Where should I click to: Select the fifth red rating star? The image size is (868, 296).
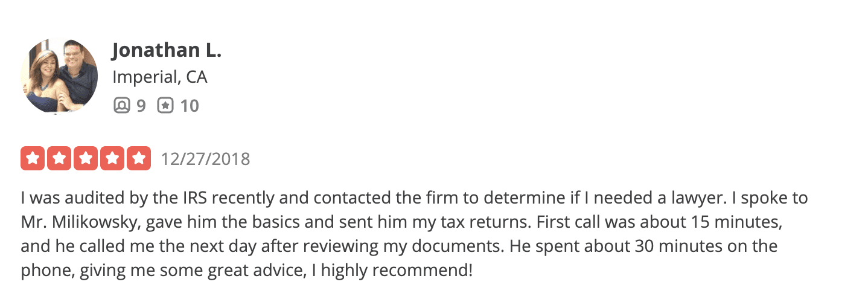[x=139, y=159]
